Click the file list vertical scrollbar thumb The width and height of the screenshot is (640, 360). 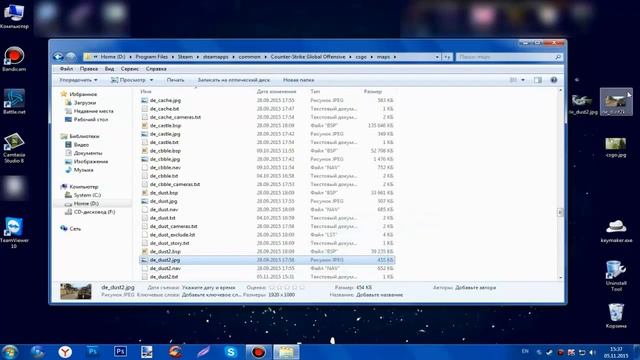click(x=560, y=212)
